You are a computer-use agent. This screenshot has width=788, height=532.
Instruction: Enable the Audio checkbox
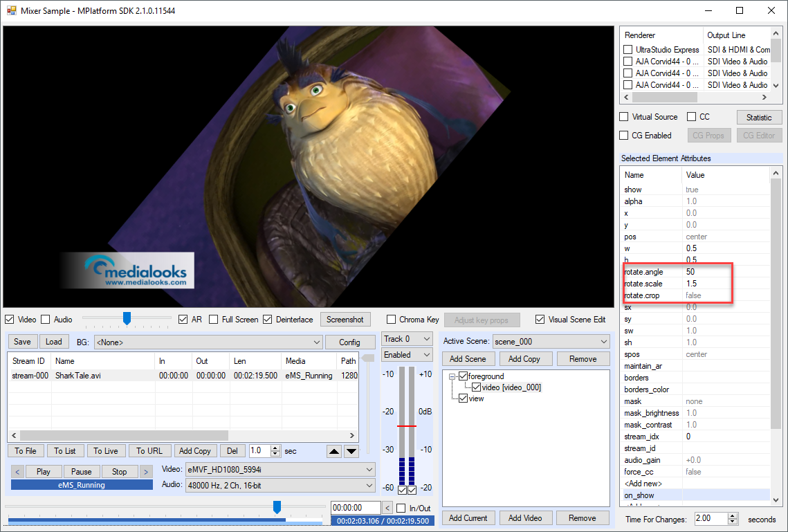(45, 320)
